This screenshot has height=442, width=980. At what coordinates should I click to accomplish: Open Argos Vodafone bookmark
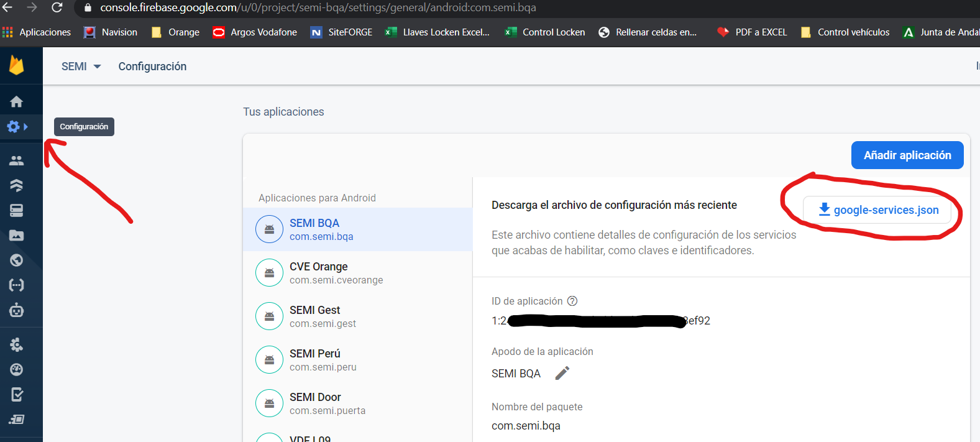tap(255, 32)
